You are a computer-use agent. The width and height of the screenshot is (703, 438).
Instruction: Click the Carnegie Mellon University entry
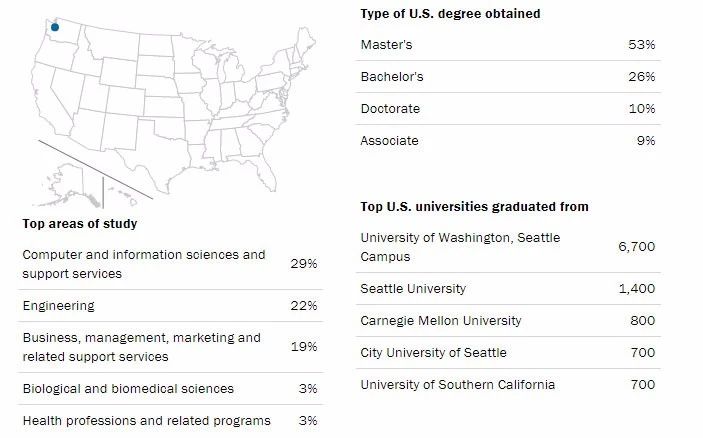441,321
